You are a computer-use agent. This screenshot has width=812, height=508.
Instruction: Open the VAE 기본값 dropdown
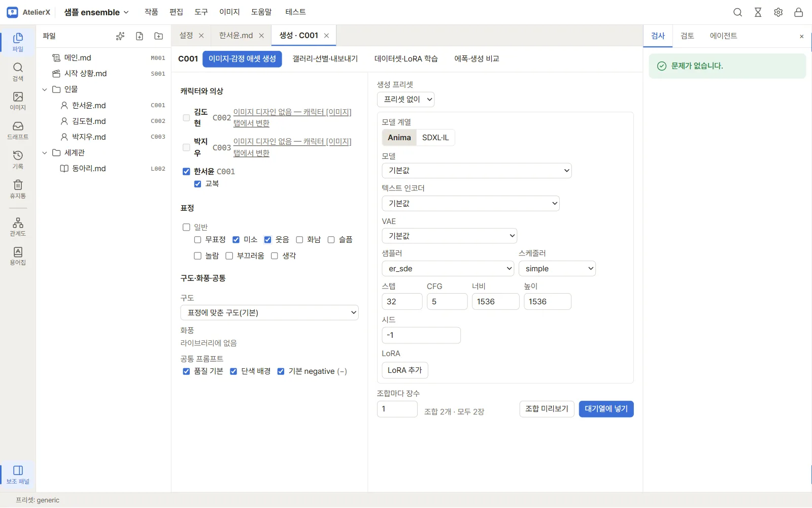tap(450, 236)
